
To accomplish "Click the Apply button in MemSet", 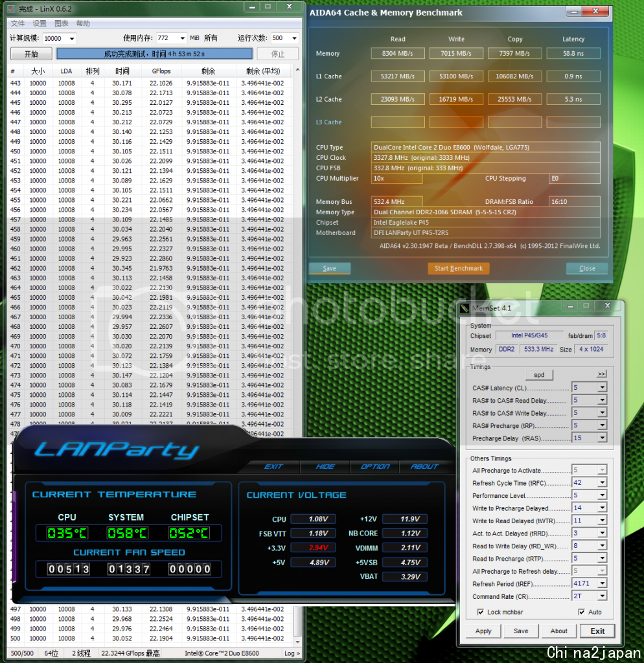I will (483, 631).
